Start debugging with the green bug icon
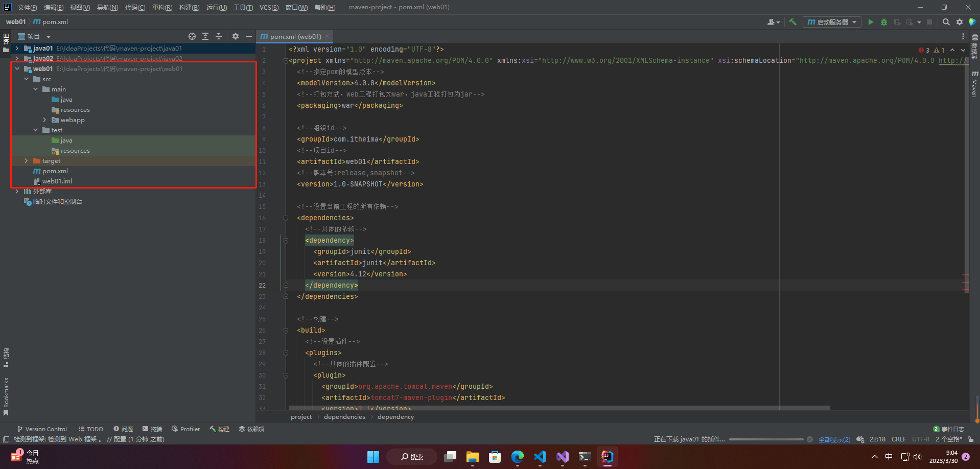The image size is (980, 469). pos(884,22)
